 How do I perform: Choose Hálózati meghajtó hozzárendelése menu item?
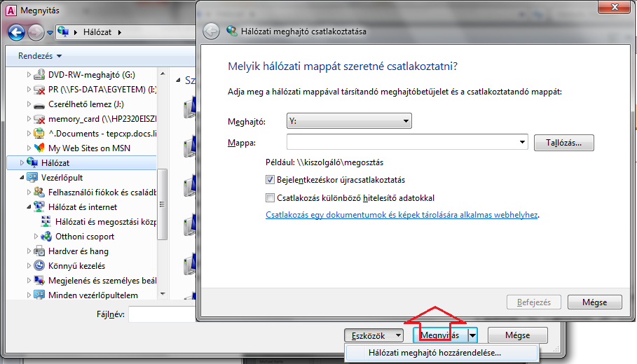coord(441,353)
